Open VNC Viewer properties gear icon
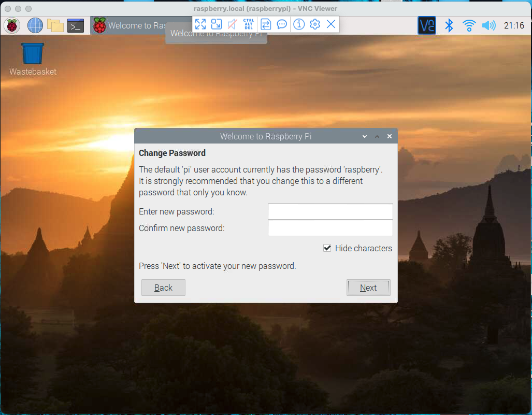Screen dimensions: 532x415 point(314,24)
